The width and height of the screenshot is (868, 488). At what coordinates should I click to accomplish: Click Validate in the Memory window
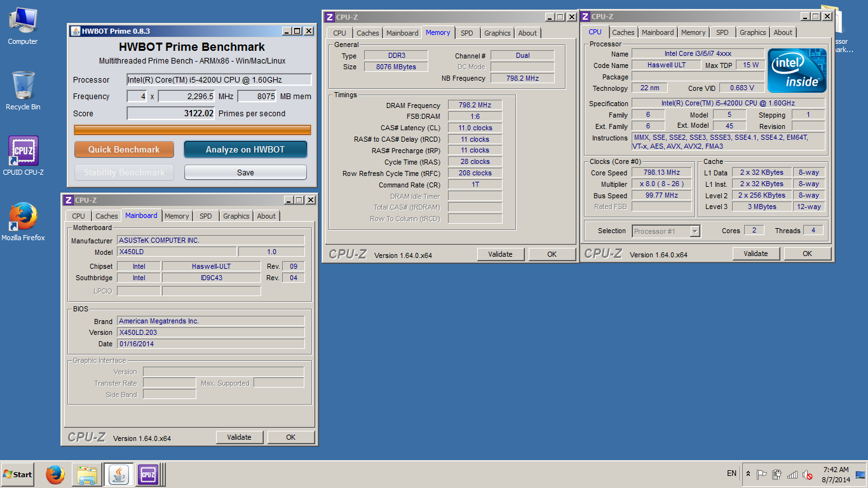pyautogui.click(x=500, y=254)
